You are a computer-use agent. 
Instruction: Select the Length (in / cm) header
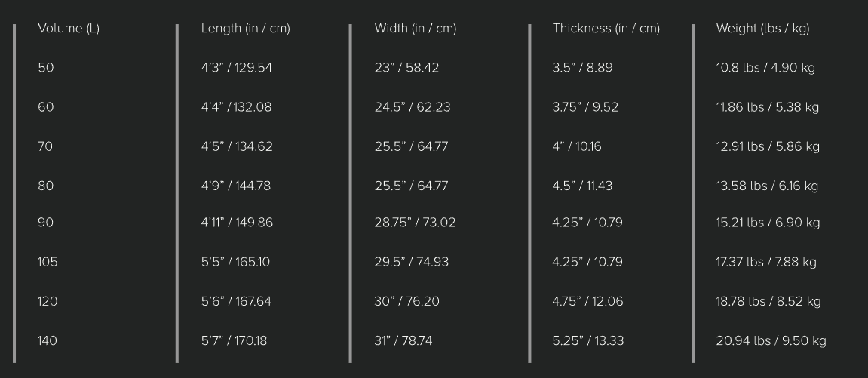point(245,29)
